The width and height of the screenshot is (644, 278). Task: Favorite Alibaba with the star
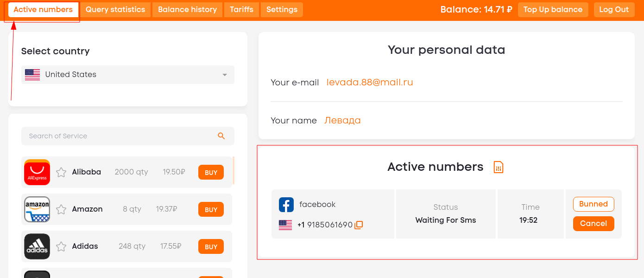61,172
